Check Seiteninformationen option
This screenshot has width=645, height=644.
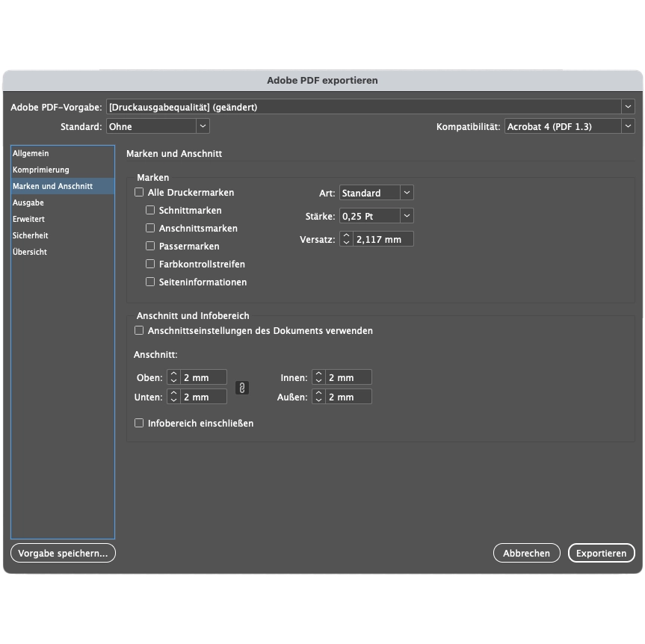point(150,282)
